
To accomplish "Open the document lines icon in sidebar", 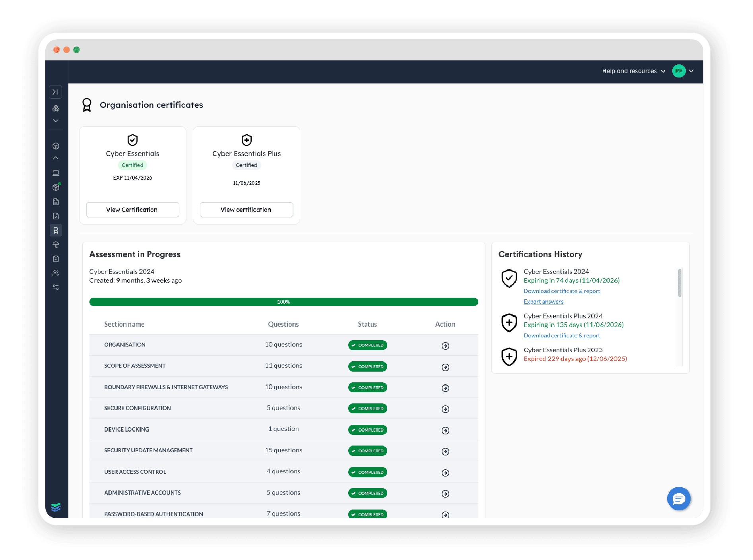I will pos(56,202).
